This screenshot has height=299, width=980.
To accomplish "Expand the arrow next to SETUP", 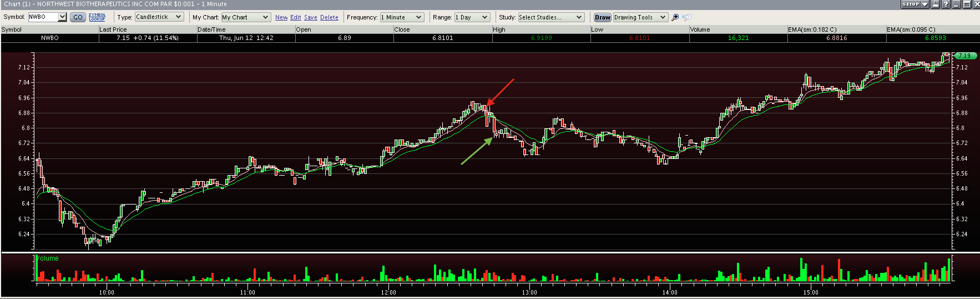I will coord(925,4).
